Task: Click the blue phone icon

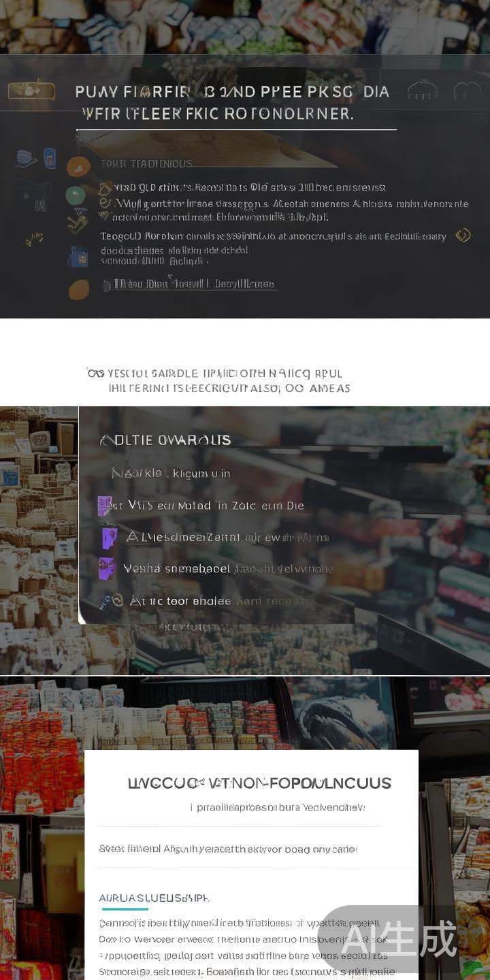Action: pos(50,158)
